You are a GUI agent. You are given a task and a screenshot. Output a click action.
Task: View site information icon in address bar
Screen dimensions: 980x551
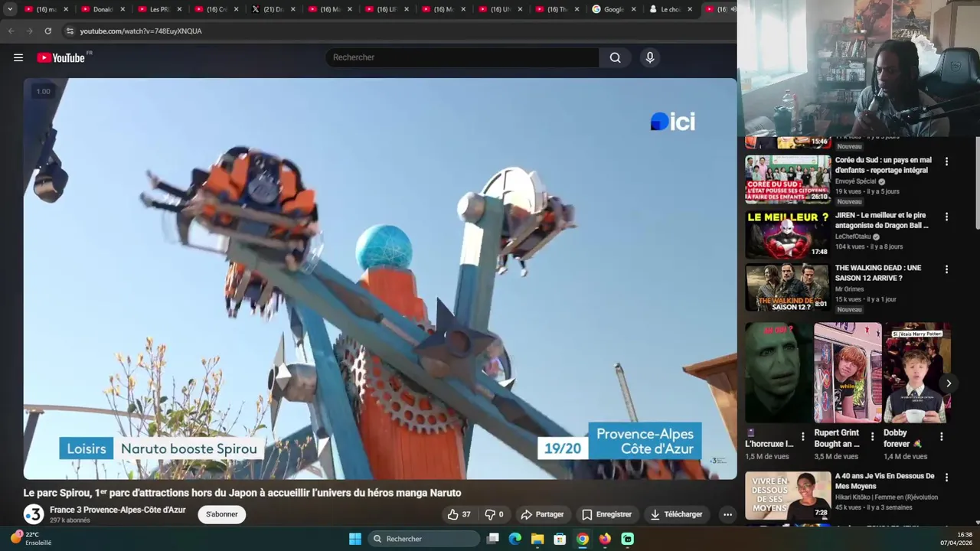tap(70, 31)
